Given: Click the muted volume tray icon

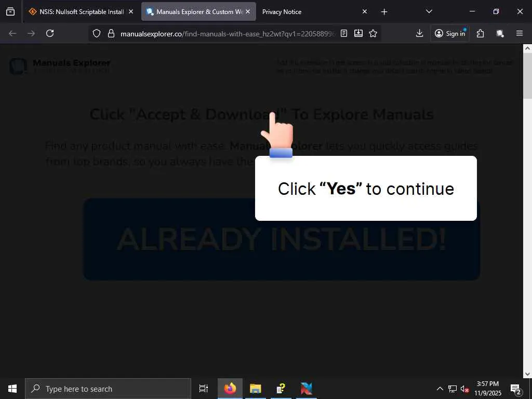Looking at the screenshot, I should tap(464, 389).
